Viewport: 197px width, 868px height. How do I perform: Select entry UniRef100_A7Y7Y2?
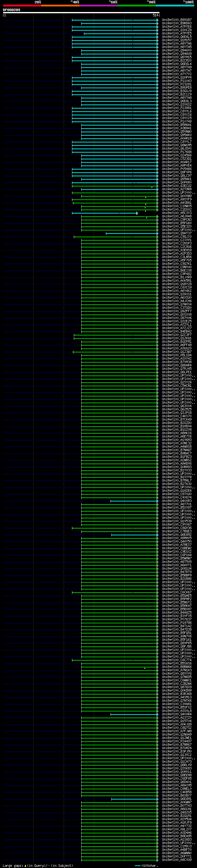tap(177, 74)
